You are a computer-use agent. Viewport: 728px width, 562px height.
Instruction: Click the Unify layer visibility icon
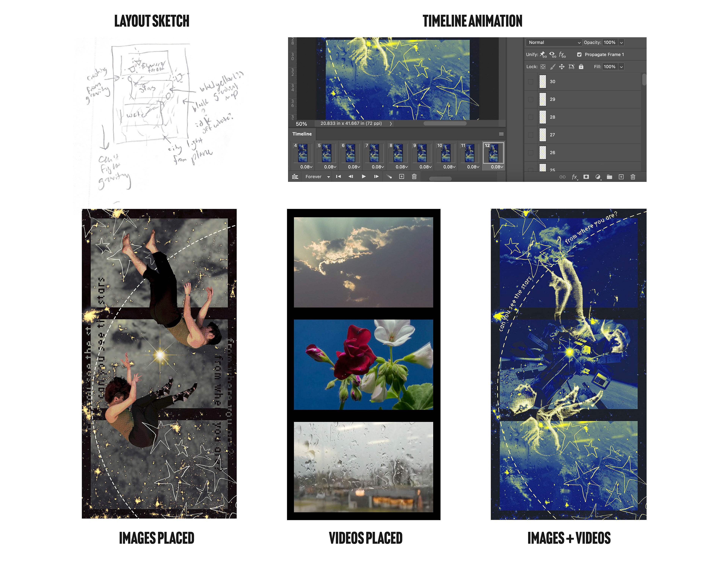(553, 55)
